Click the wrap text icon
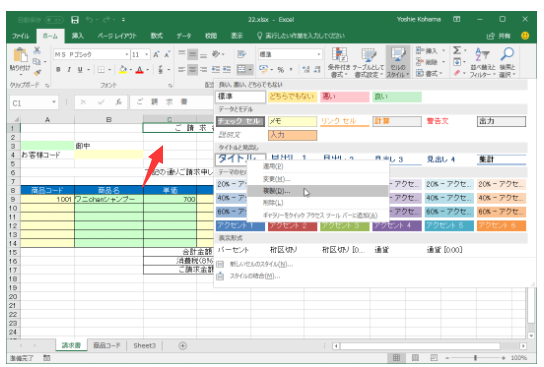544x367 pixels. click(x=241, y=54)
